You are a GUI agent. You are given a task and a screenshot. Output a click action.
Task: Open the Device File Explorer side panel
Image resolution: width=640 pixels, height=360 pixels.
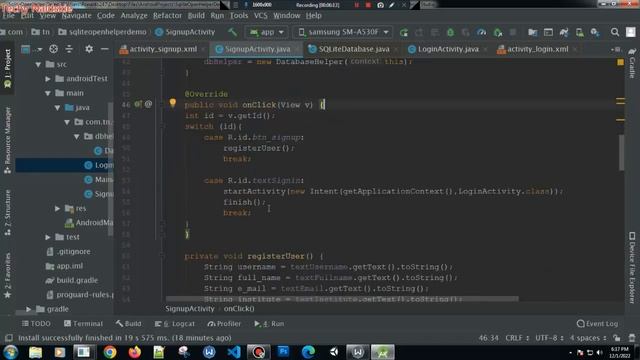coord(632,268)
